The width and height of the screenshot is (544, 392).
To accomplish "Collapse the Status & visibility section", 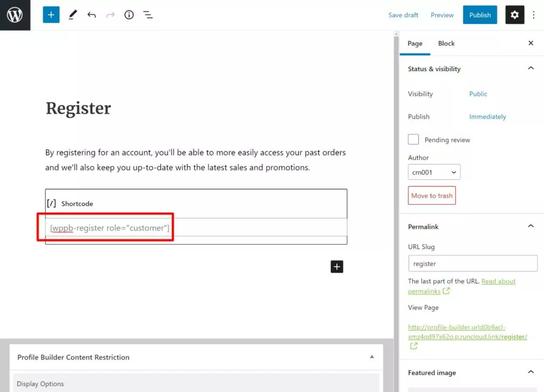I will coord(531,69).
